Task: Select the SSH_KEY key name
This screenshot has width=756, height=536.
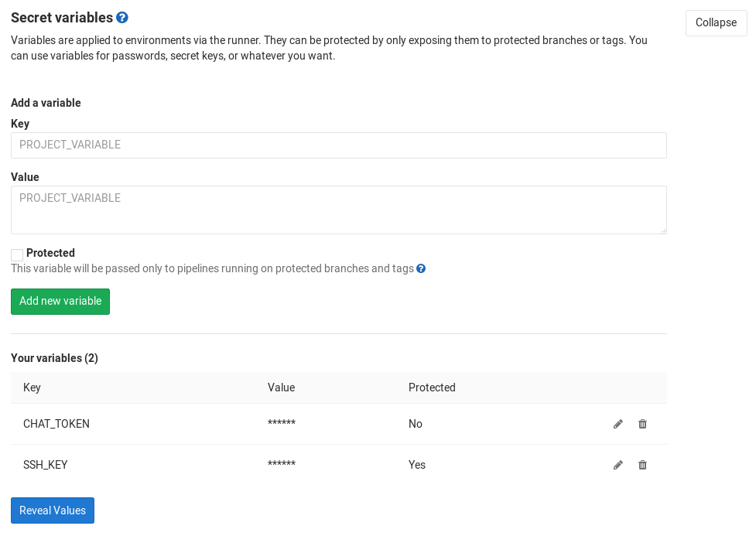Action: point(46,465)
